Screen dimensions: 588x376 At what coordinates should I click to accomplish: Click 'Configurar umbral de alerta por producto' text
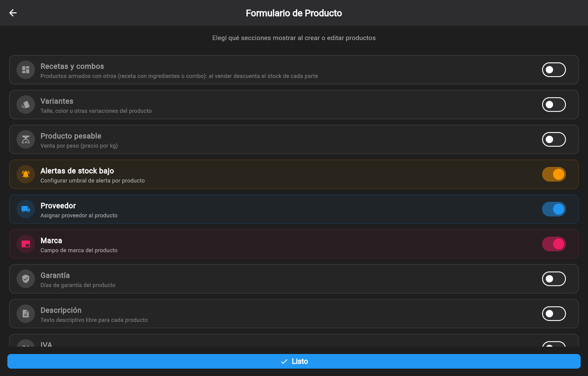coord(93,181)
